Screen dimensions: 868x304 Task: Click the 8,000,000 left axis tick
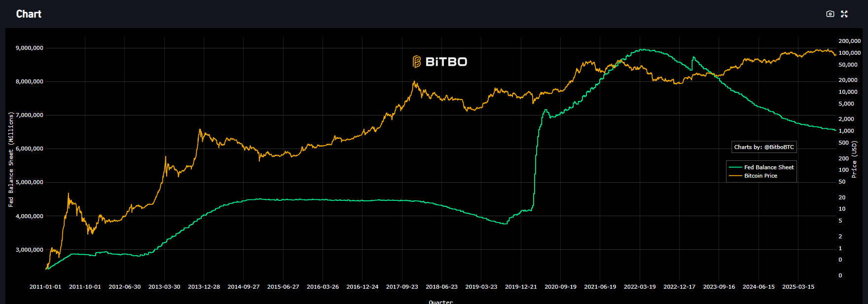30,81
